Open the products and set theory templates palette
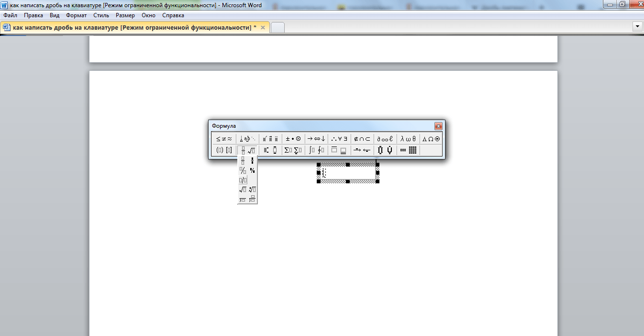 click(385, 150)
